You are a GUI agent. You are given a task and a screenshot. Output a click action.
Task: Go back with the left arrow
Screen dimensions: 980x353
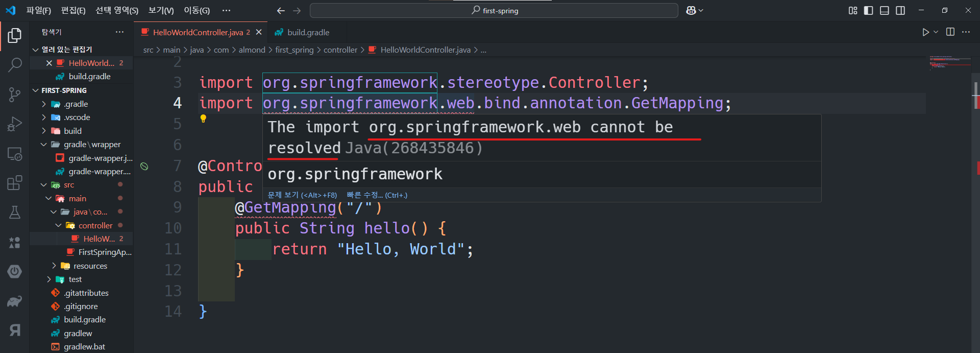(281, 10)
